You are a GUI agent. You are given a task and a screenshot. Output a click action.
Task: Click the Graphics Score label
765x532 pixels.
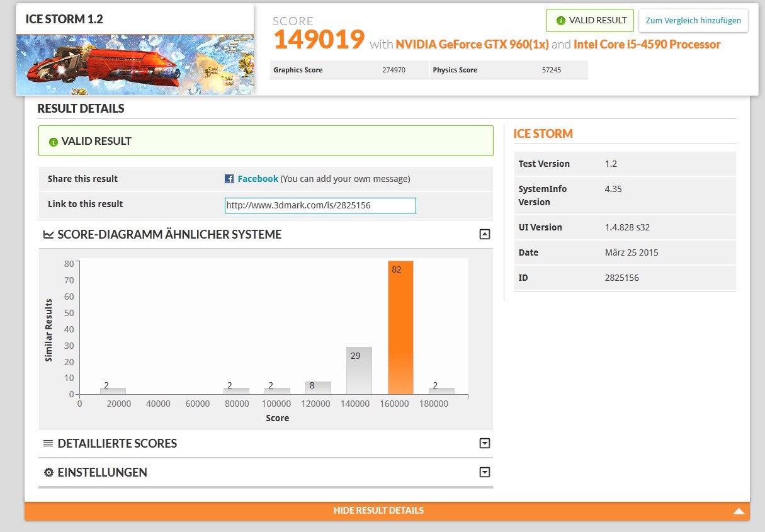pos(298,70)
